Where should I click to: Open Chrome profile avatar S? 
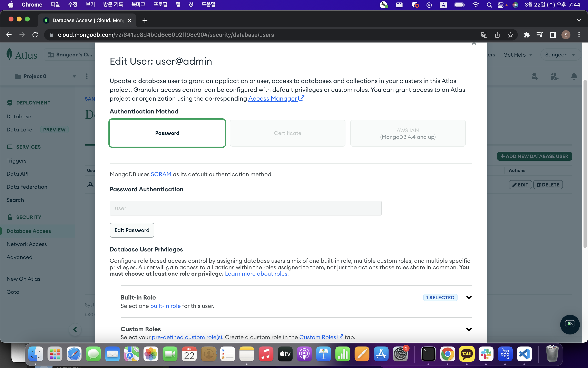coord(566,35)
